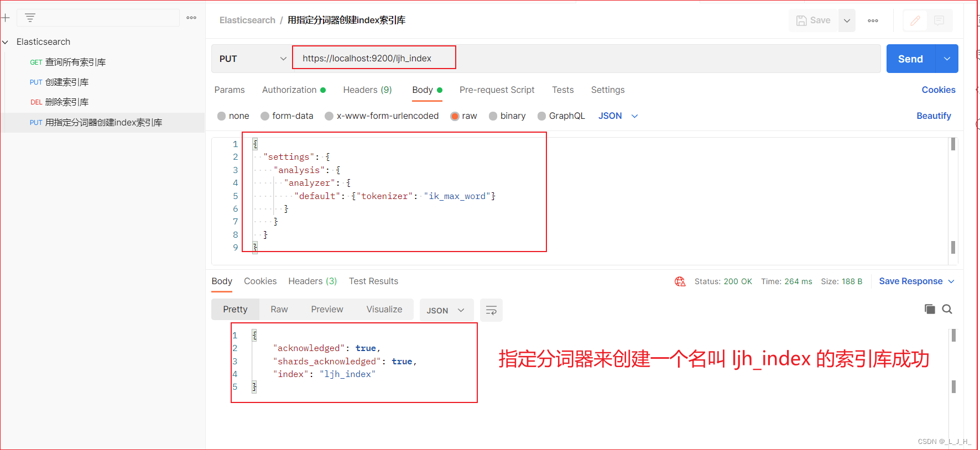Viewport: 980px width, 450px height.
Task: Click the Elasticsearch breadcrumb link
Action: (247, 20)
